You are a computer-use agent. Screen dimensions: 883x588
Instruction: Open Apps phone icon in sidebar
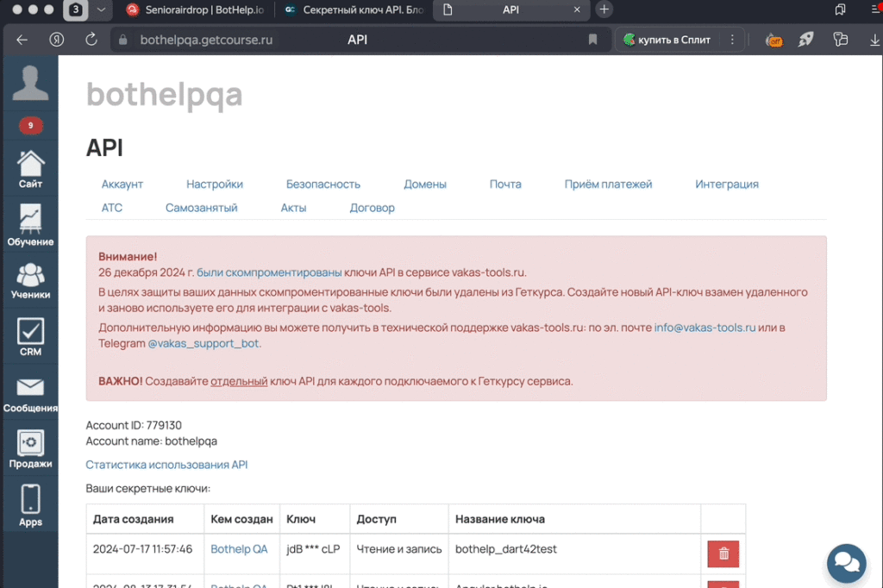pos(30,505)
